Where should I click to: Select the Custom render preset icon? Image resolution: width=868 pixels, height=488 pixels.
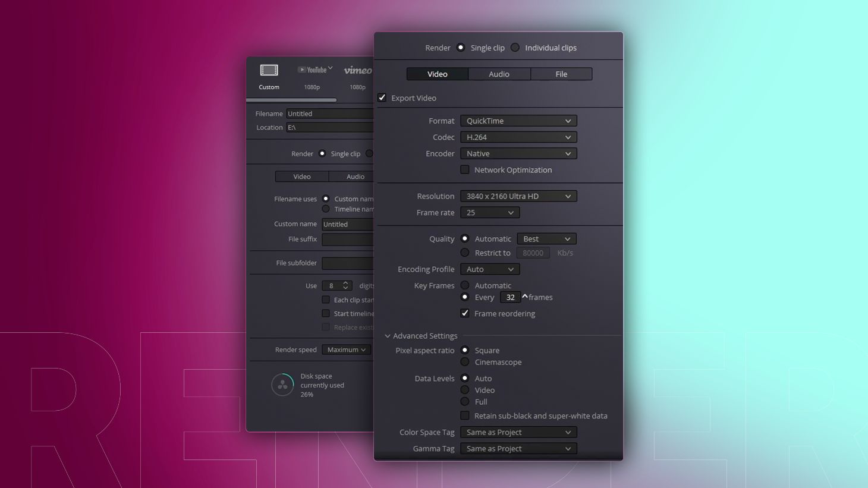coord(269,71)
